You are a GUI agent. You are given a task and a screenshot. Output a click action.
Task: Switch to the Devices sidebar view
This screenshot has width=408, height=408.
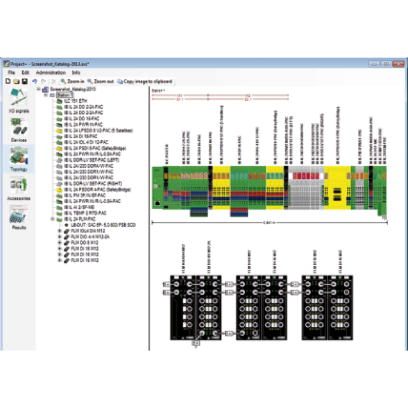coord(19,130)
